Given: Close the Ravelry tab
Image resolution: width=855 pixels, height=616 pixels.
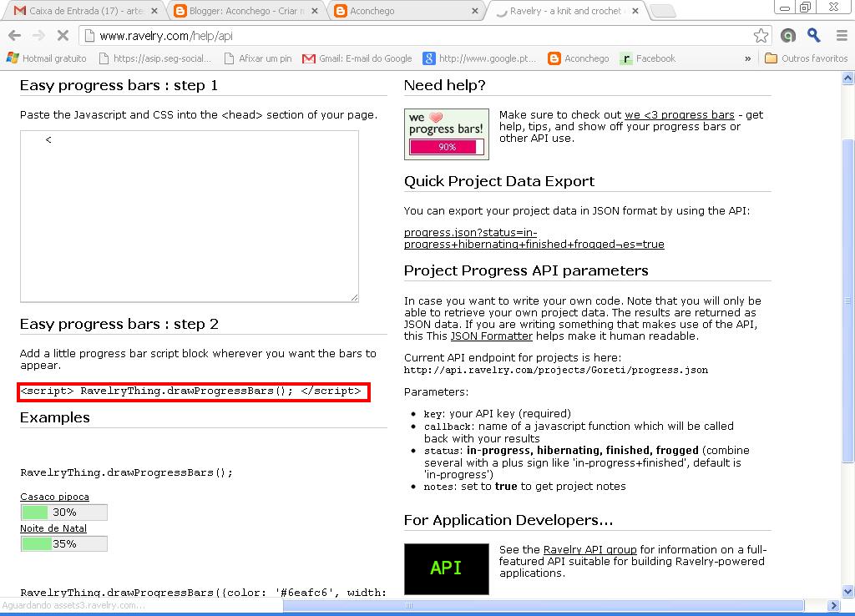Looking at the screenshot, I should tap(635, 11).
